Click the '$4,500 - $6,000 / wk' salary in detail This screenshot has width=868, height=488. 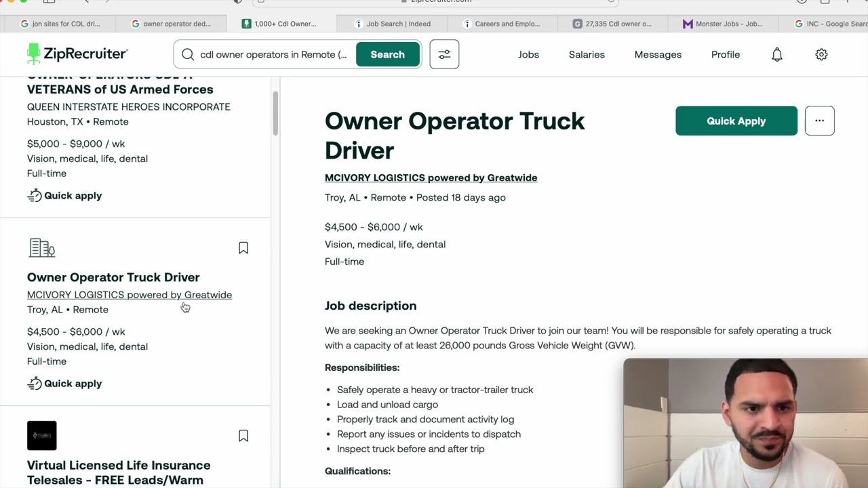(374, 227)
